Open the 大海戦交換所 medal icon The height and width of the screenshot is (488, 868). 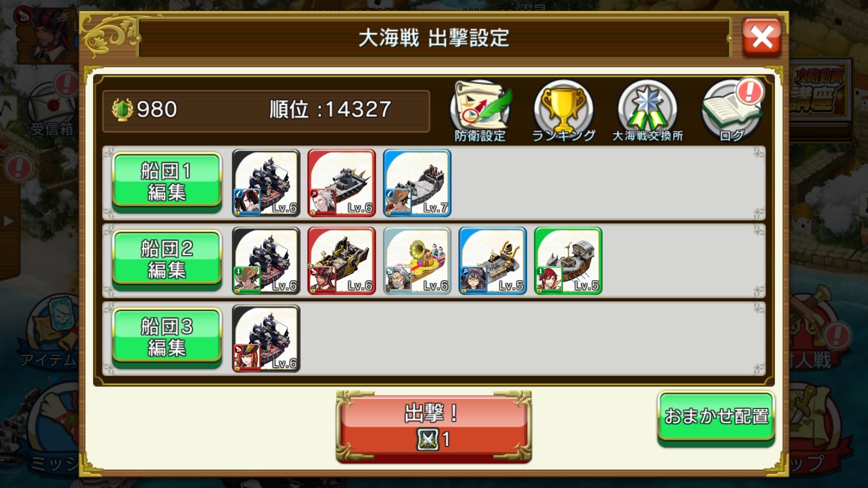pyautogui.click(x=647, y=111)
